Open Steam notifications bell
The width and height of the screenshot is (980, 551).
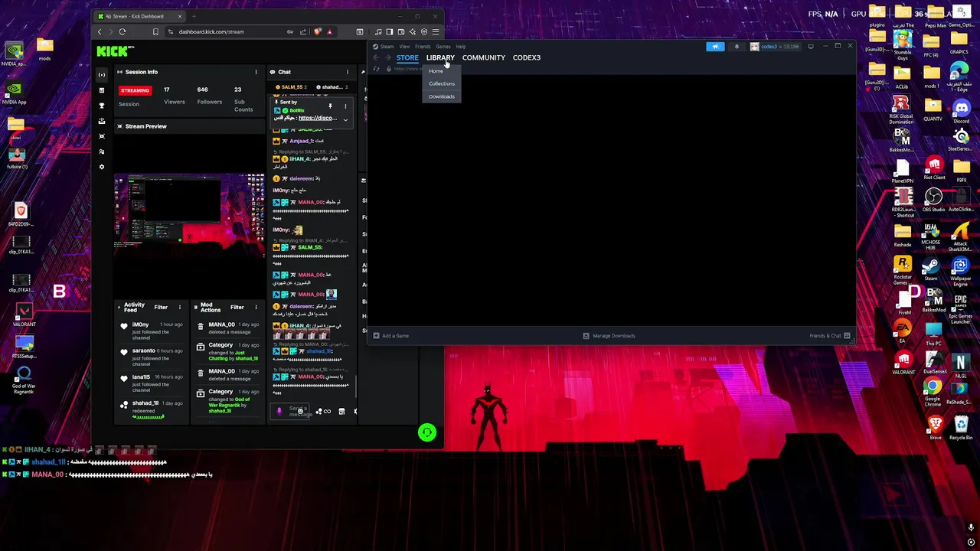(x=737, y=47)
